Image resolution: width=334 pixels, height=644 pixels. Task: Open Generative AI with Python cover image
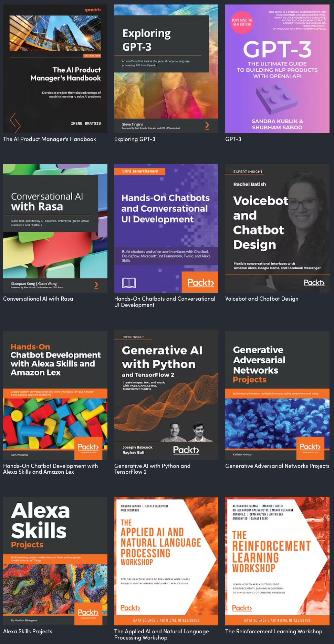coord(166,395)
